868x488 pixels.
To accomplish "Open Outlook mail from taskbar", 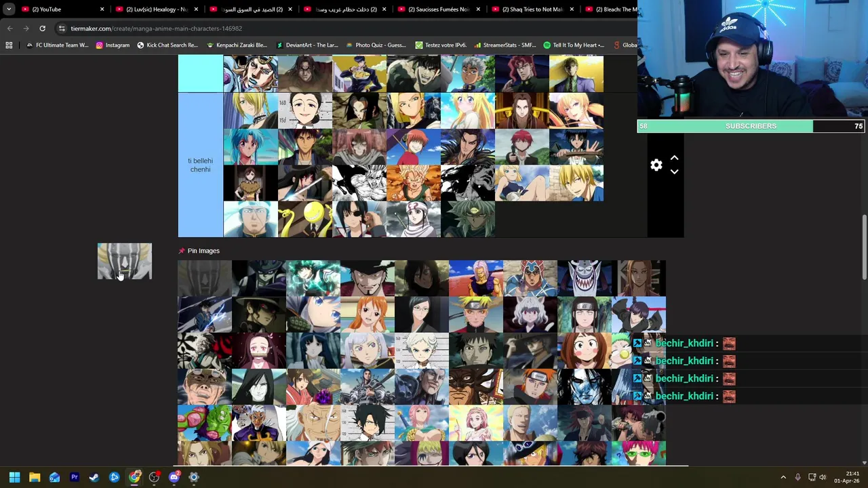I will click(x=54, y=477).
